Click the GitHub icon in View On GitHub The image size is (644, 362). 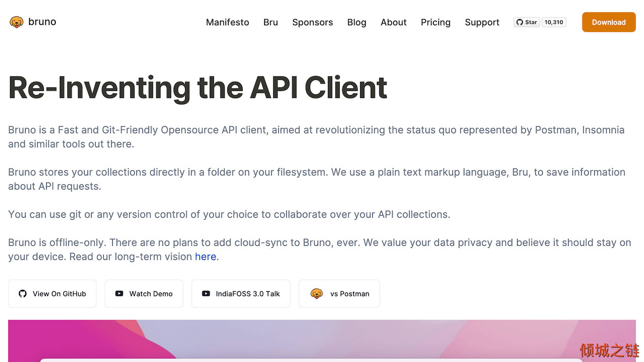tap(23, 294)
